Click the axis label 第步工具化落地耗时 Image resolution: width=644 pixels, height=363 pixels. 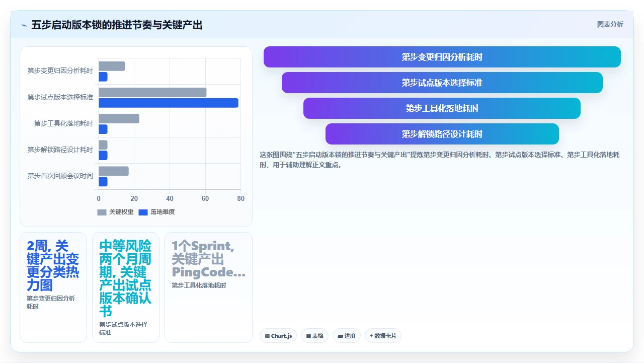tap(64, 123)
